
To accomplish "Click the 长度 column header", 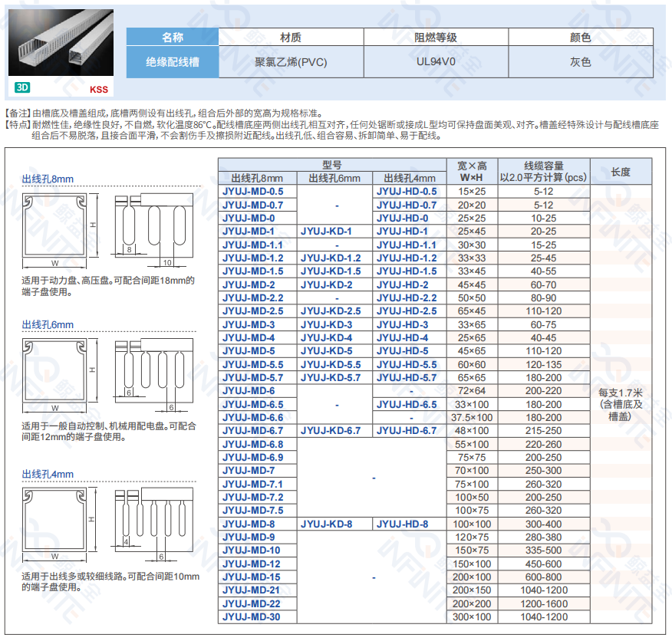I will (621, 171).
